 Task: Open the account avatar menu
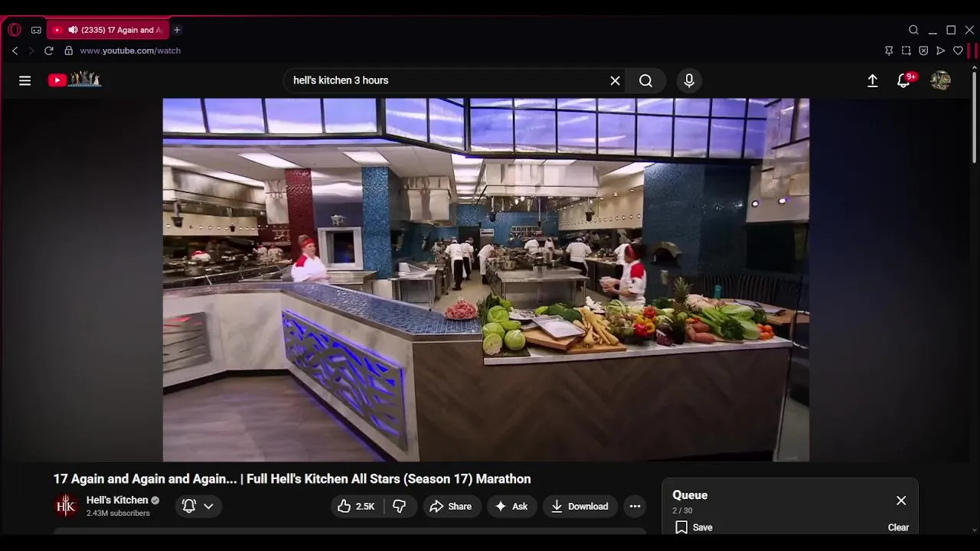click(940, 80)
